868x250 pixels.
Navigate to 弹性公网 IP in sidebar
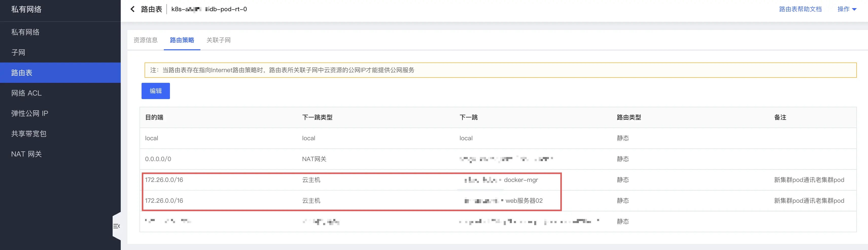[30, 113]
